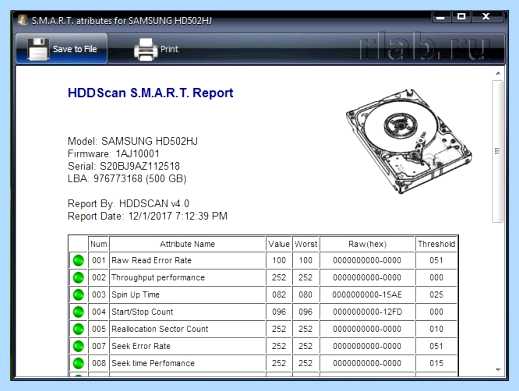Viewport: 519px width, 391px height.
Task: Click green status icon for Reallocation Sector Count
Action: click(x=78, y=329)
